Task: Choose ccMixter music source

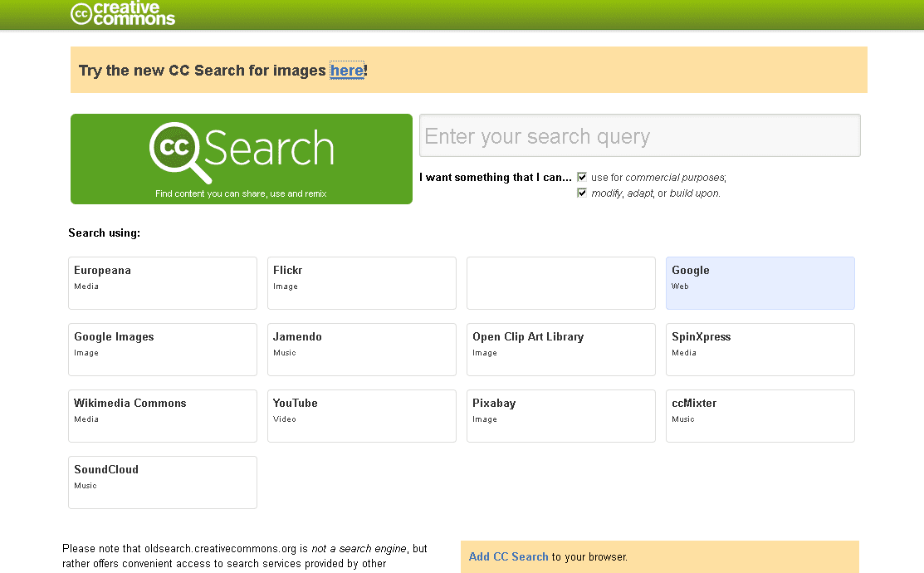Action: [760, 416]
